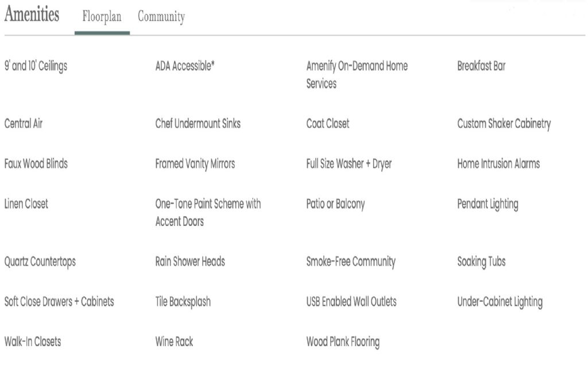Click the Breakfast Bar amenity

[x=481, y=66]
